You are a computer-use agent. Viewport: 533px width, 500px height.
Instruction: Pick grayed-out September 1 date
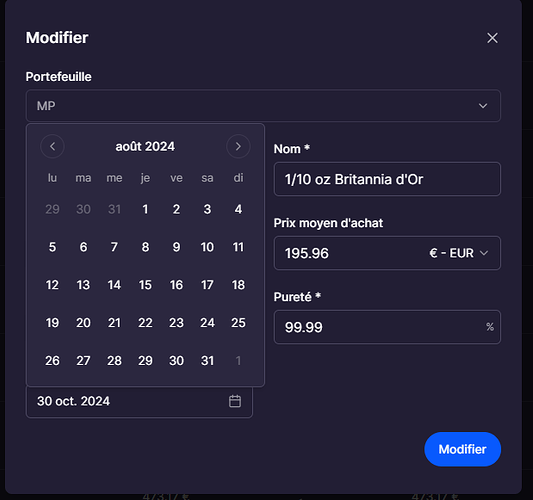click(238, 361)
